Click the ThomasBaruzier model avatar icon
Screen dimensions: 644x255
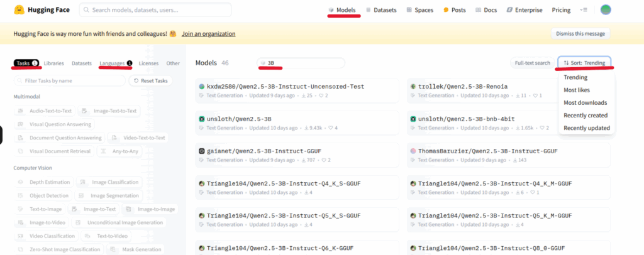(x=413, y=151)
